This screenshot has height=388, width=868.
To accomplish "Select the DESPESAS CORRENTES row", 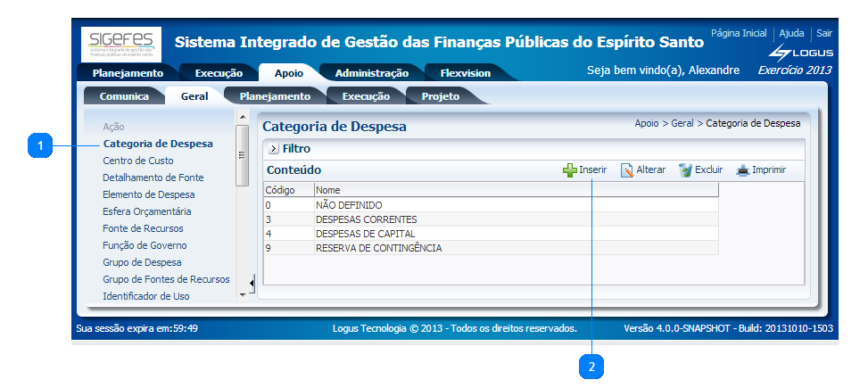I will click(x=366, y=219).
